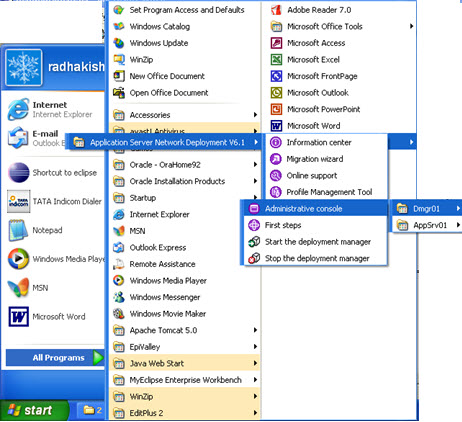Launch Windows Movie Maker icon

click(x=119, y=314)
